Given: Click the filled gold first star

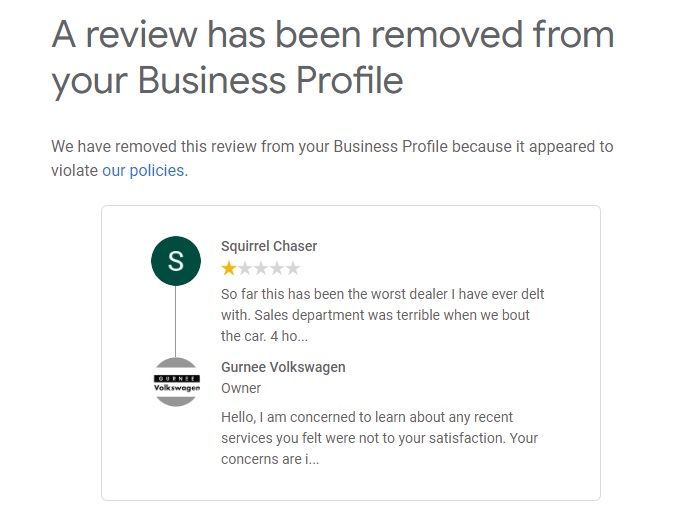Looking at the screenshot, I should [x=229, y=268].
